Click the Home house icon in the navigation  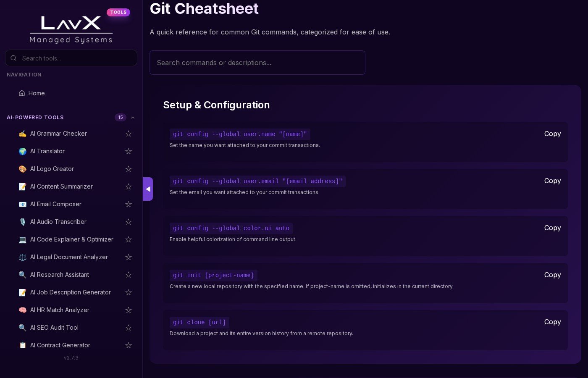22,93
